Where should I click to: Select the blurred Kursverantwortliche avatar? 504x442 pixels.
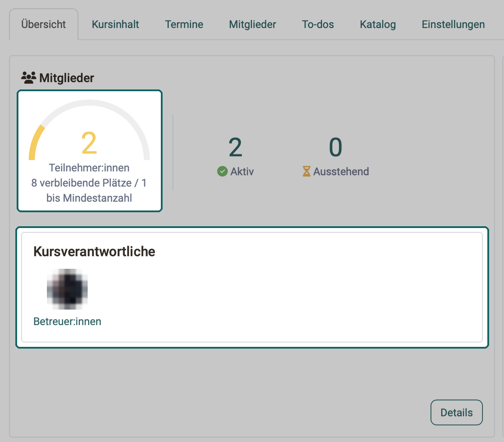67,289
